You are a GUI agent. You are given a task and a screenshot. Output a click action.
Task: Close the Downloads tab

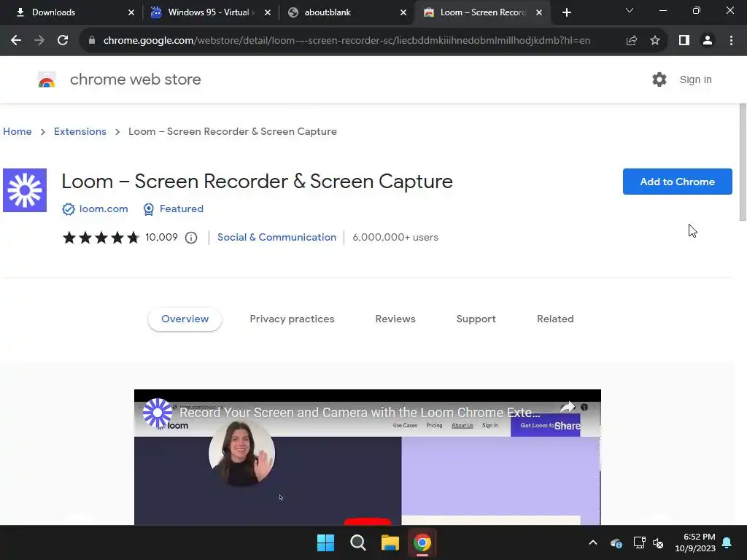(131, 12)
